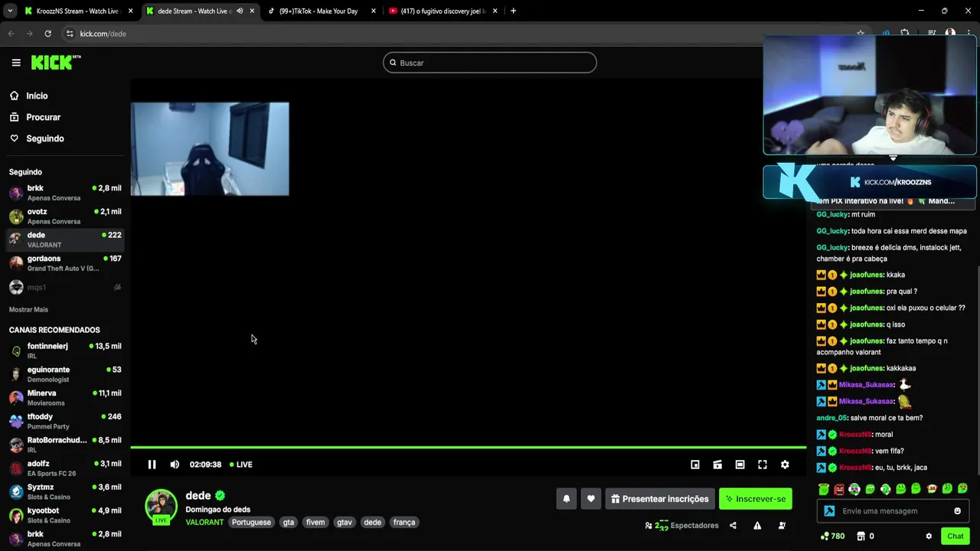
Task: Toggle fullscreen on the video player
Action: coord(763,465)
